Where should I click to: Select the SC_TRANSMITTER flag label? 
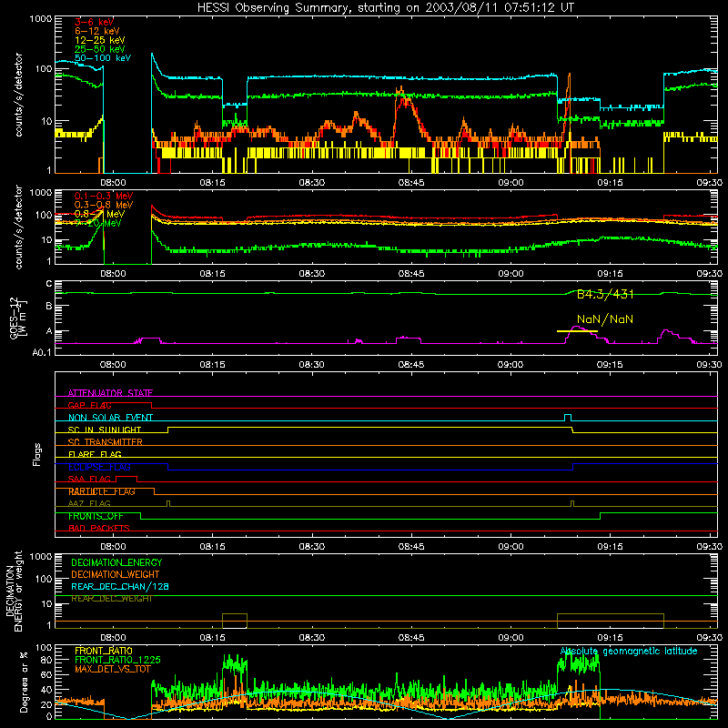[106, 442]
